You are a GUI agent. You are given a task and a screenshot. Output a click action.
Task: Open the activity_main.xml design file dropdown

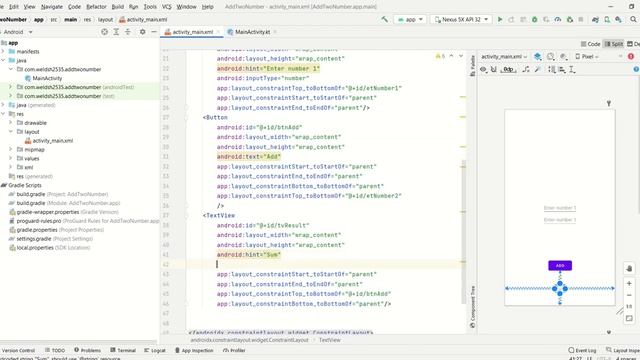(x=504, y=56)
